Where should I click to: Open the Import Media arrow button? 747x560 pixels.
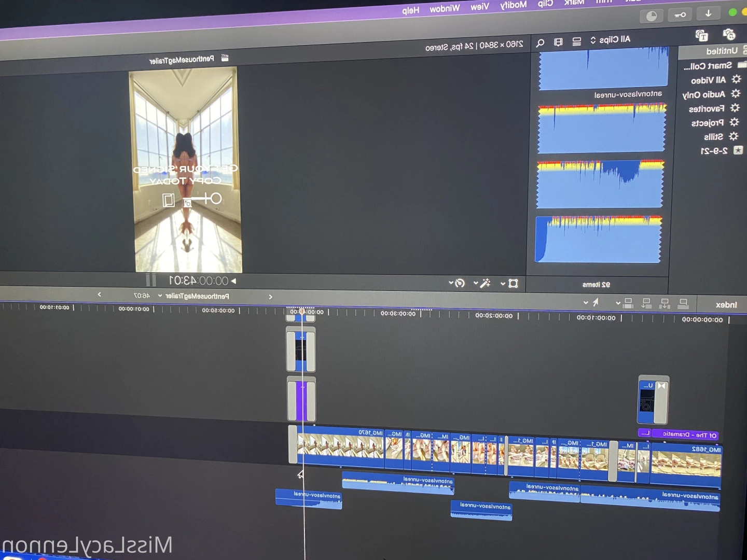click(708, 13)
